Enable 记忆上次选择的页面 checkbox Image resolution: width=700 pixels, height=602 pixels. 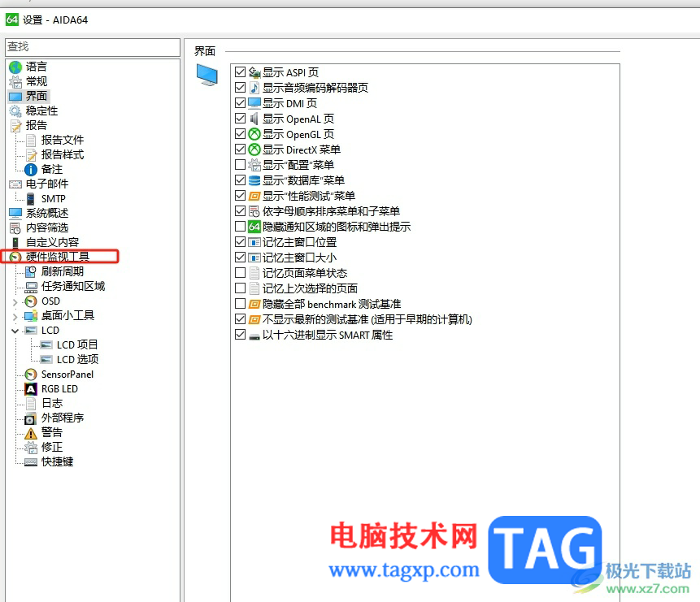point(240,288)
